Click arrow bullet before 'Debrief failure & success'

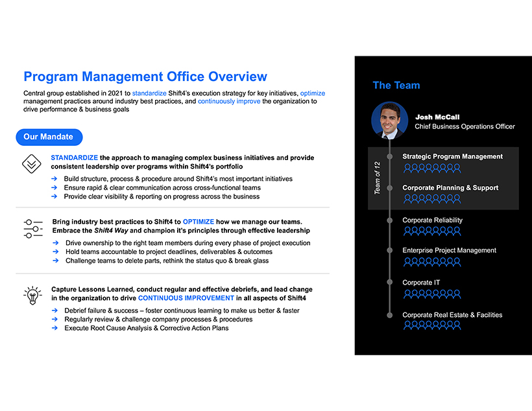[x=54, y=311]
